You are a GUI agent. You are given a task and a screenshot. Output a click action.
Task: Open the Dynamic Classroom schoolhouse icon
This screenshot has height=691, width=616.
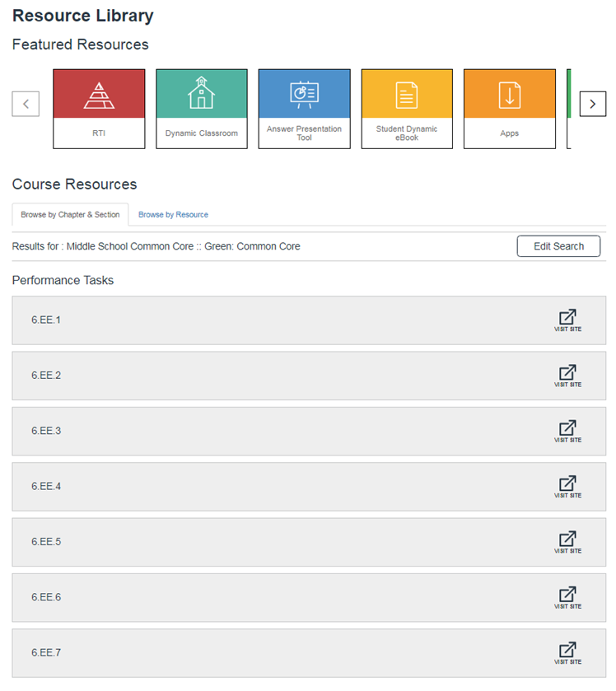tap(201, 95)
